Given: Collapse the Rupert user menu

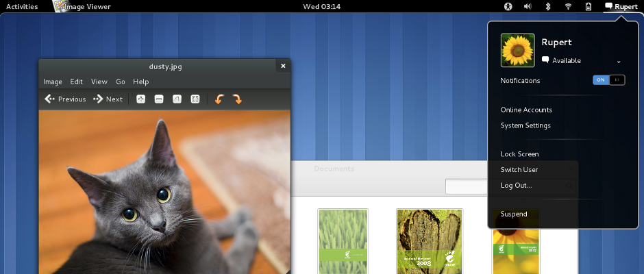Looking at the screenshot, I should [x=620, y=7].
